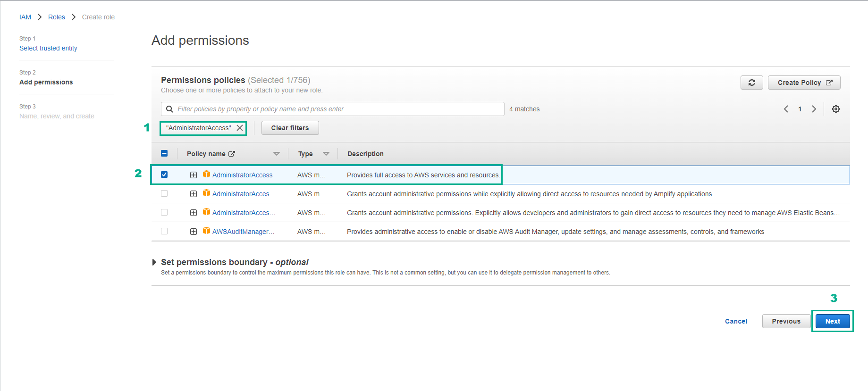Return to Step 1 Select trusted entity

pyautogui.click(x=48, y=48)
